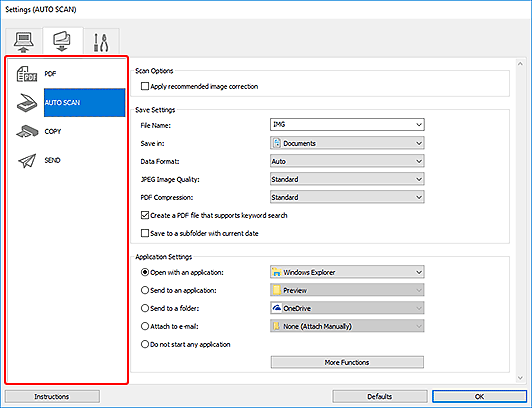This screenshot has height=408, width=532.
Task: Open the Save in Documents dropdown
Action: [x=347, y=143]
